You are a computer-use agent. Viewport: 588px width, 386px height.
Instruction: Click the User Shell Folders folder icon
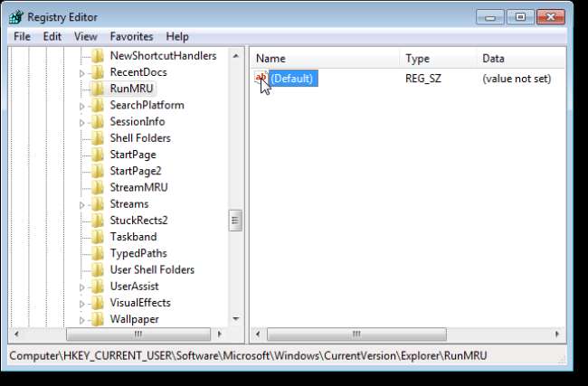pyautogui.click(x=98, y=270)
